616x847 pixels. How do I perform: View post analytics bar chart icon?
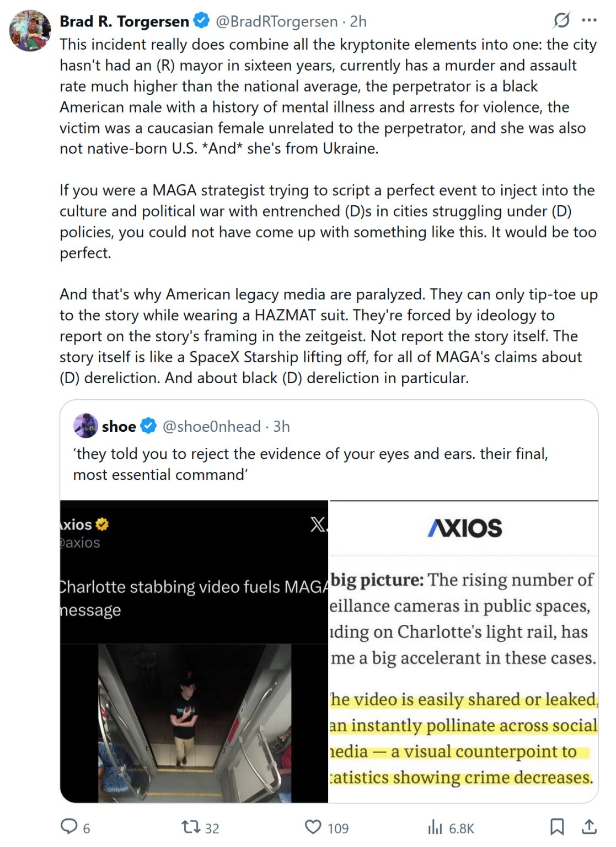point(435,827)
